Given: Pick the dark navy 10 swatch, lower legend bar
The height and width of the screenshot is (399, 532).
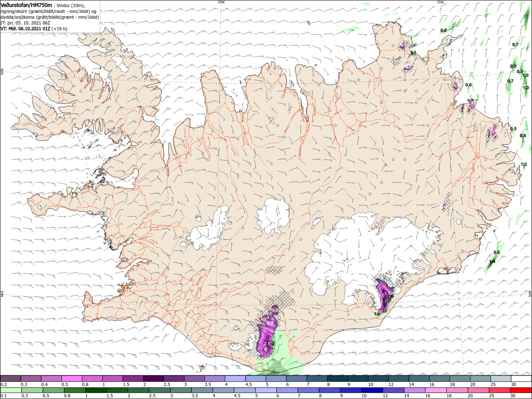Looking at the screenshot, I should pyautogui.click(x=372, y=390).
